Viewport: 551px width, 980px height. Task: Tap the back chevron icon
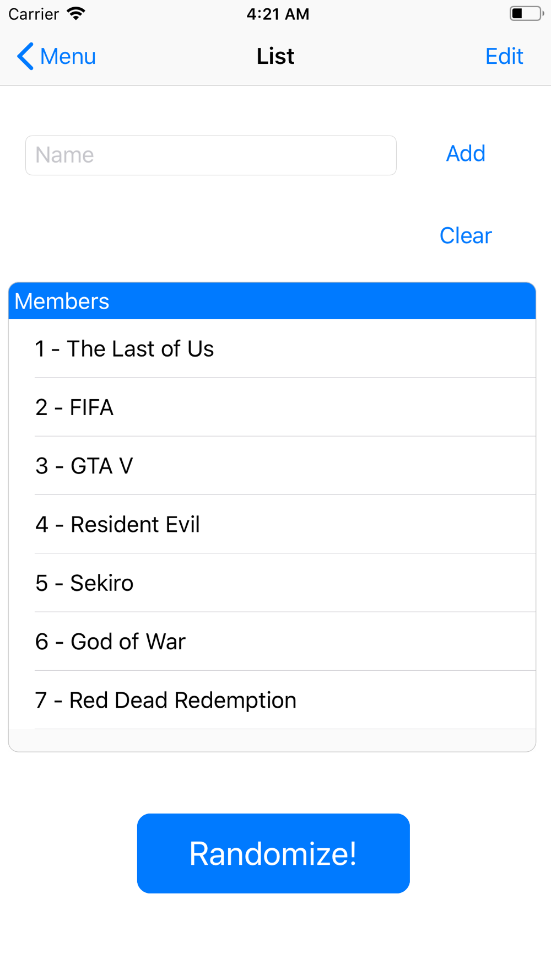tap(25, 56)
